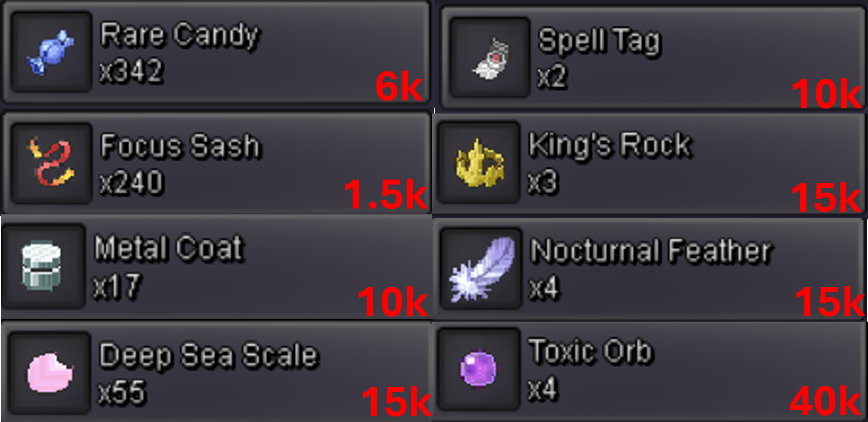Select the Focus Sash ribbon icon
Screen dimensions: 868x422
(51, 161)
